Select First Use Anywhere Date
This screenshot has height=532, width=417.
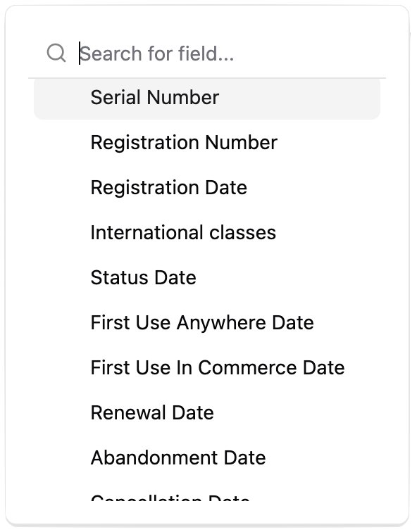coord(207,323)
